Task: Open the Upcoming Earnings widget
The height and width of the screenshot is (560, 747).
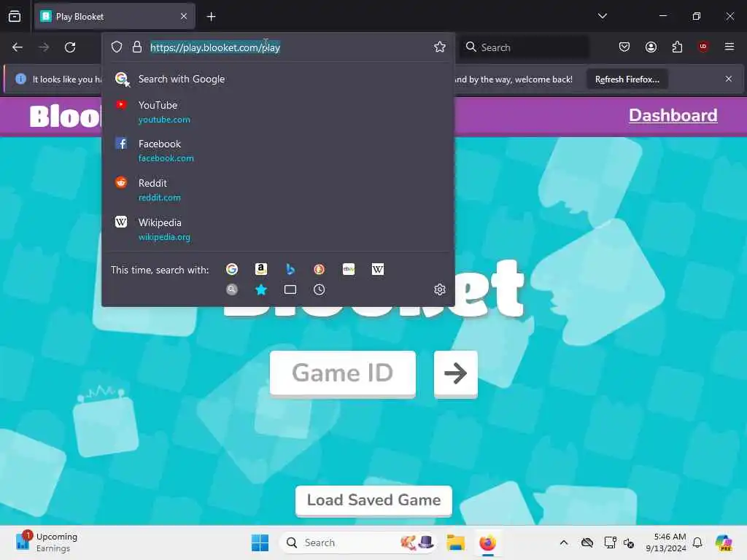Action: (46, 542)
